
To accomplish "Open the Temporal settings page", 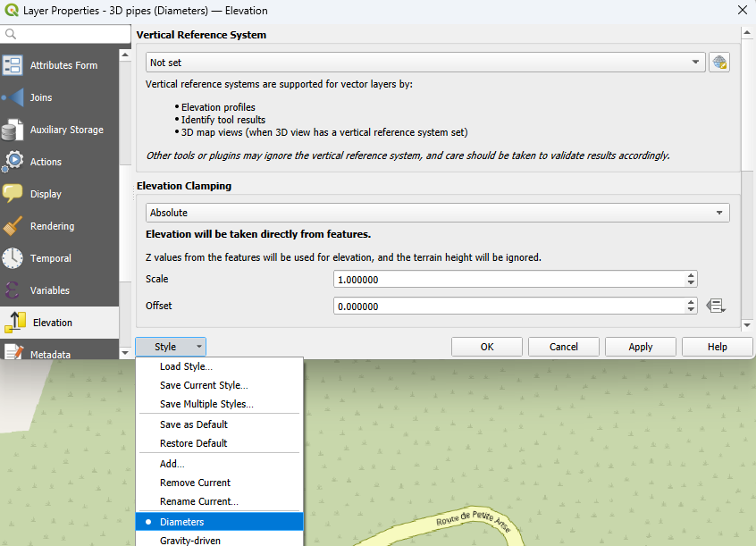I will coord(50,258).
